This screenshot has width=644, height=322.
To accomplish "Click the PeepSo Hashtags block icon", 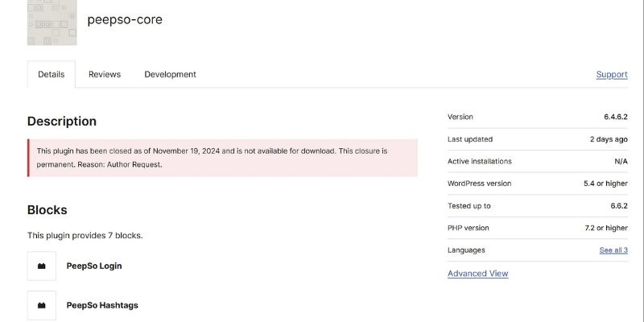I will tap(42, 305).
